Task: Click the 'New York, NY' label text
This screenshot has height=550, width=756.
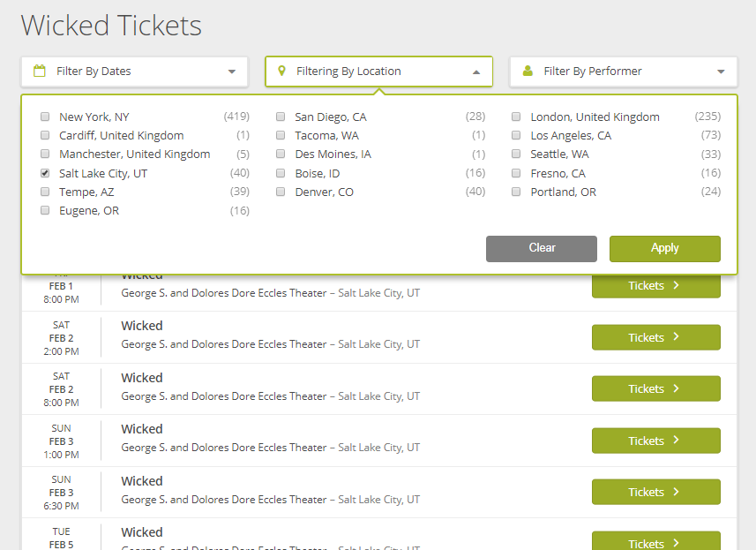Action: tap(94, 117)
